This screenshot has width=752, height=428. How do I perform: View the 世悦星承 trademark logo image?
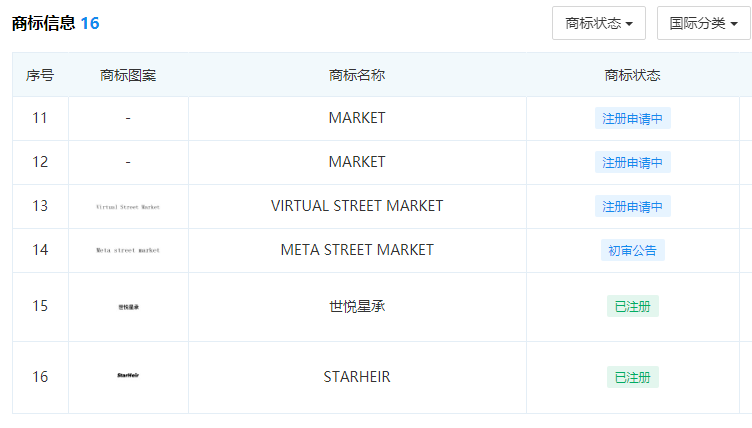[x=128, y=307]
